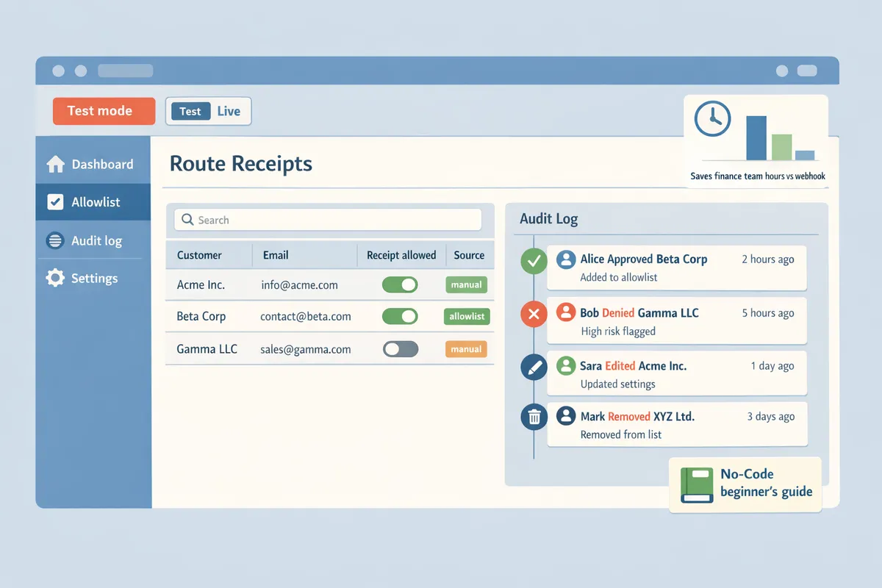Click the Settings gear icon
The image size is (882, 588).
point(55,278)
